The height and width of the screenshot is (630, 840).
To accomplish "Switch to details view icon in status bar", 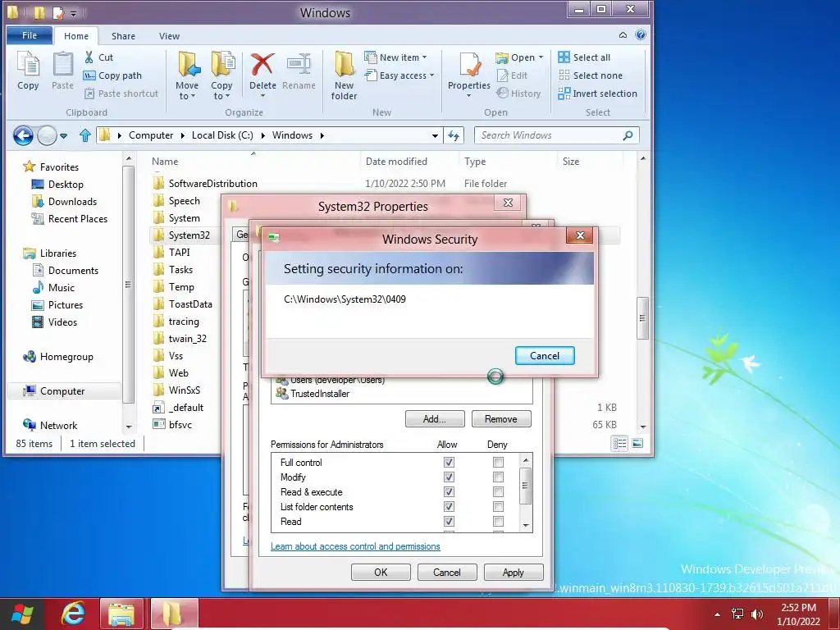I will click(620, 443).
